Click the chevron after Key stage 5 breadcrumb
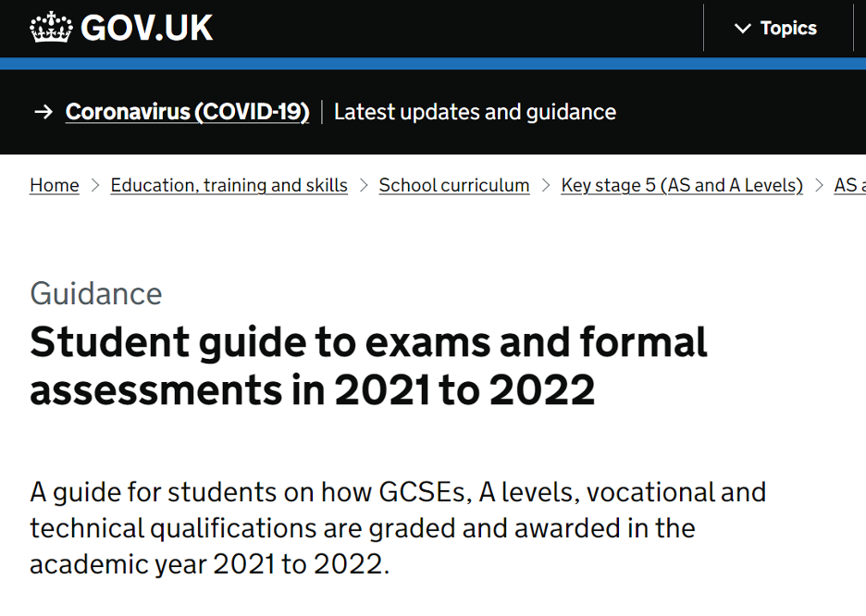Image resolution: width=866 pixels, height=616 pixels. (819, 186)
